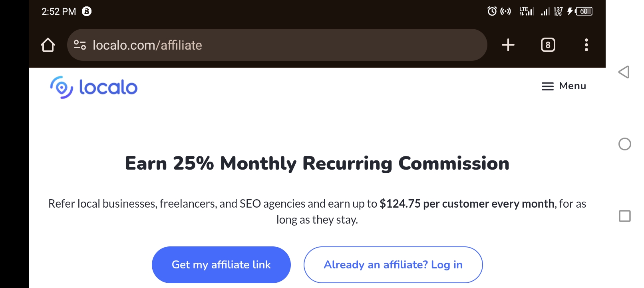Image resolution: width=644 pixels, height=288 pixels.
Task: Click Already an affiliate? Log in
Action: (x=393, y=265)
